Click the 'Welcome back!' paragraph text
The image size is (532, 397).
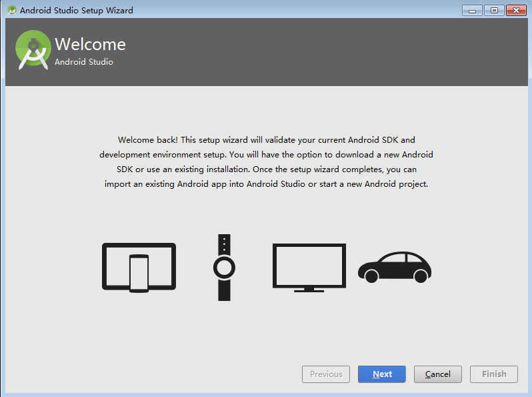click(267, 162)
